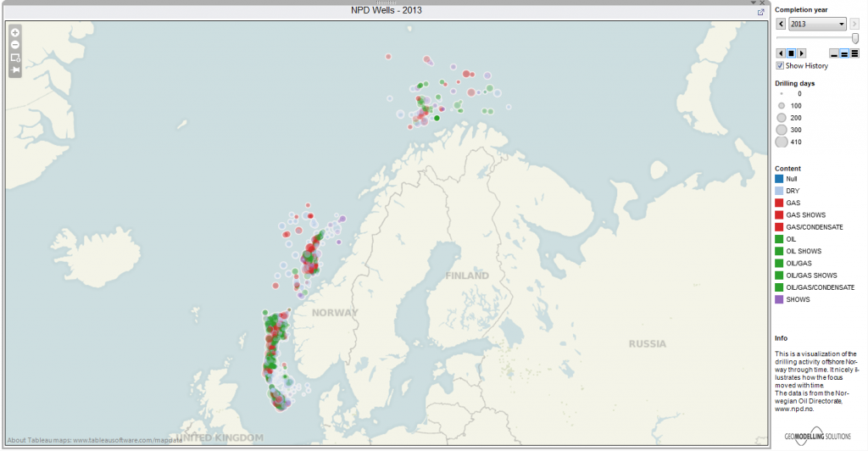Zoom out on the map

coord(15,44)
